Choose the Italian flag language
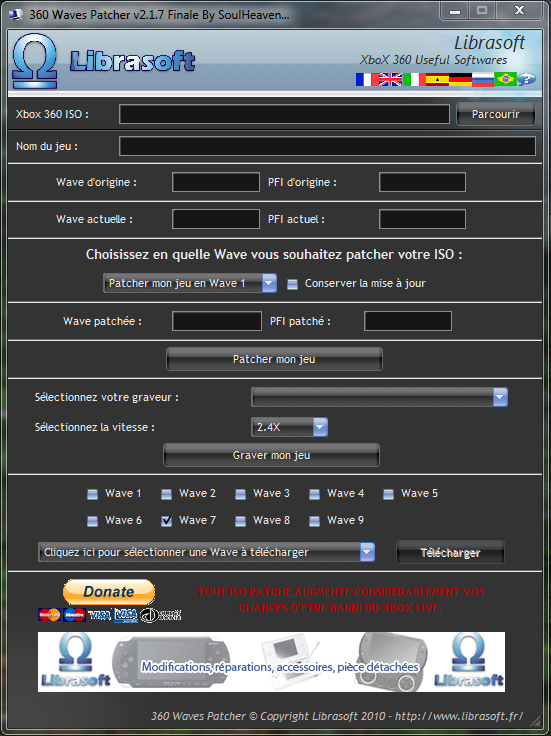The width and height of the screenshot is (551, 736). (x=414, y=79)
